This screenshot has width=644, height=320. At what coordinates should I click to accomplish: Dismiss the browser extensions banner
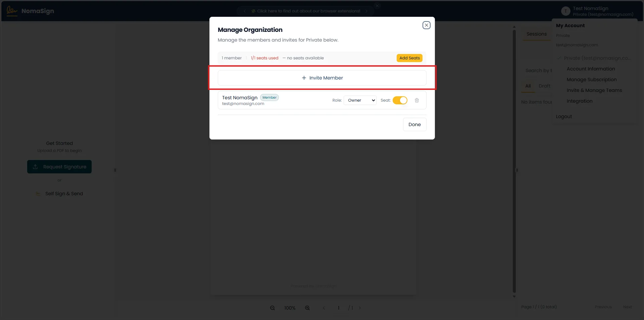377,6
